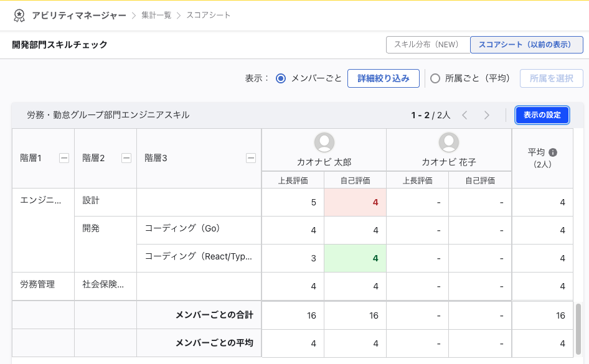The image size is (589, 364).
Task: Click the 上長評価 score 5 for 設計
Action: 313,202
